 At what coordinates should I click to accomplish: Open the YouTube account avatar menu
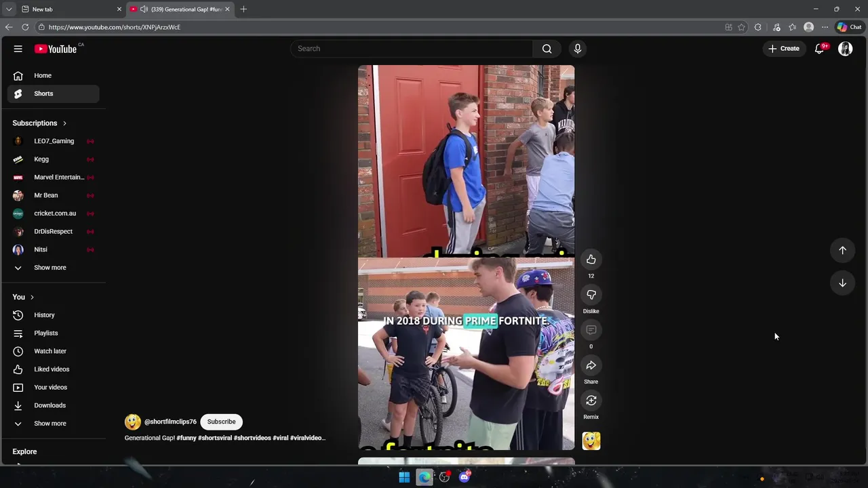(845, 49)
